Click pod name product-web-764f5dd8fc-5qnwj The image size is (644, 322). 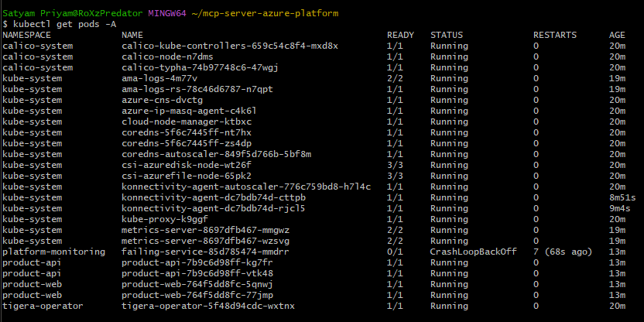pos(197,284)
